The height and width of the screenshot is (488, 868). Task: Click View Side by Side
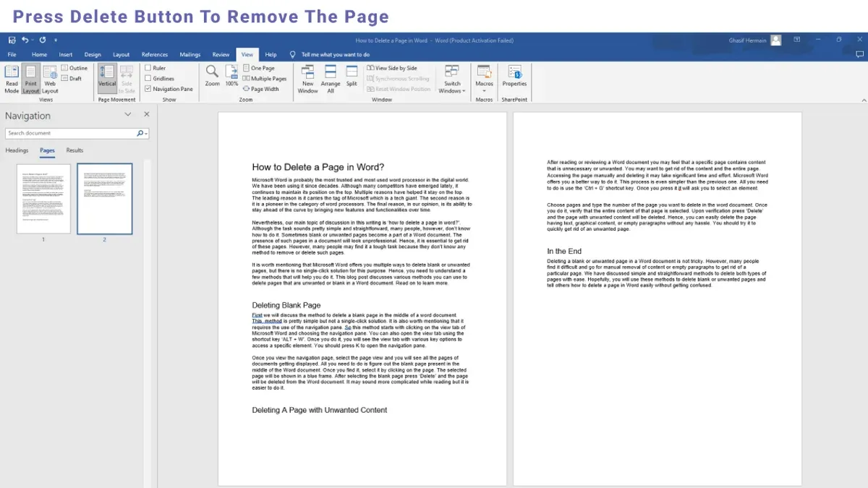click(391, 68)
